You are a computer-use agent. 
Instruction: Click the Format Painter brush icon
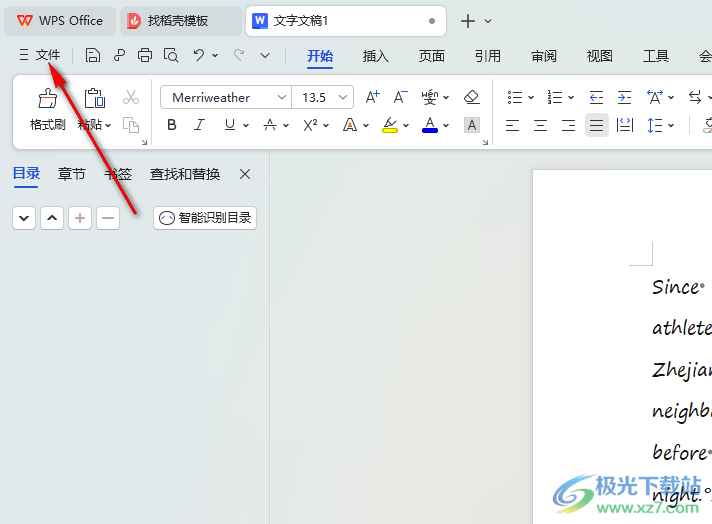(47, 98)
